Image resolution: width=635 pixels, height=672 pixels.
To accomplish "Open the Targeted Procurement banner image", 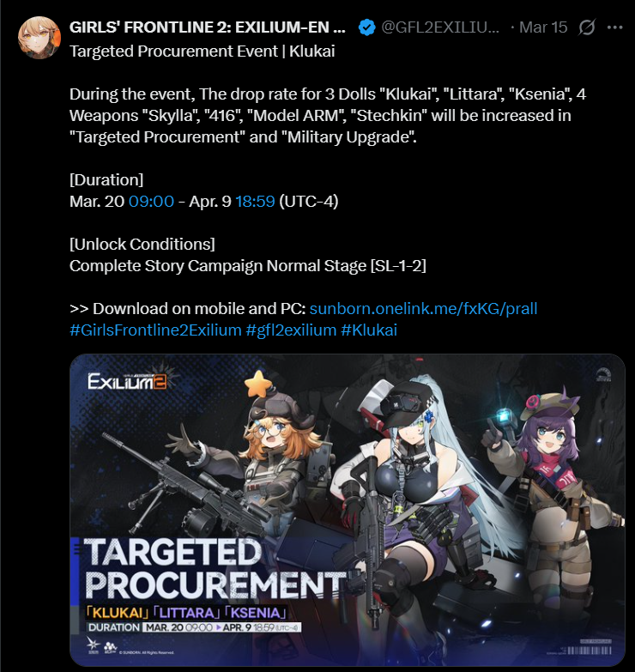I will tap(347, 510).
